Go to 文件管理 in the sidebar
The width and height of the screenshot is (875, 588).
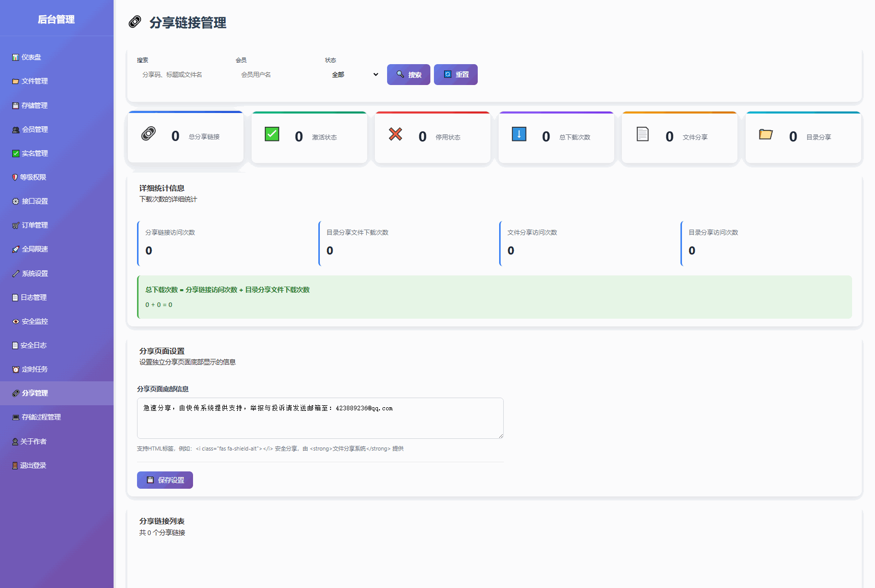click(x=35, y=81)
